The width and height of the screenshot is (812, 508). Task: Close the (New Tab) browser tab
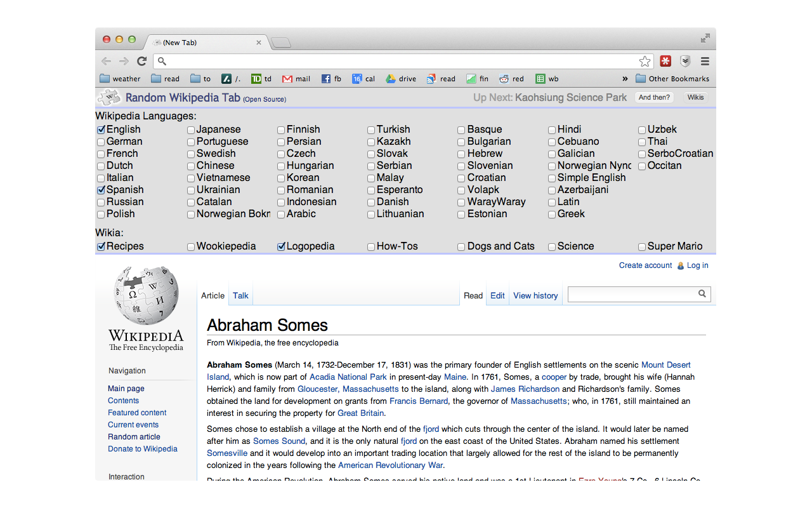258,43
